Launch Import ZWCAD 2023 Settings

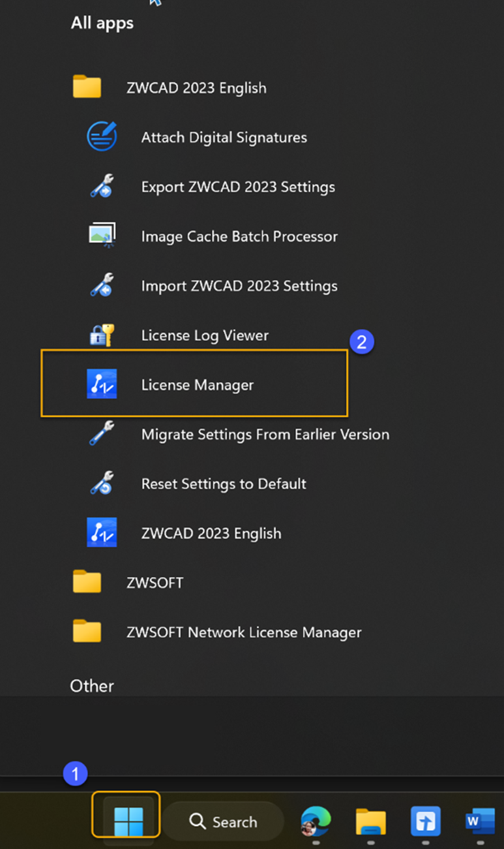pyautogui.click(x=239, y=286)
